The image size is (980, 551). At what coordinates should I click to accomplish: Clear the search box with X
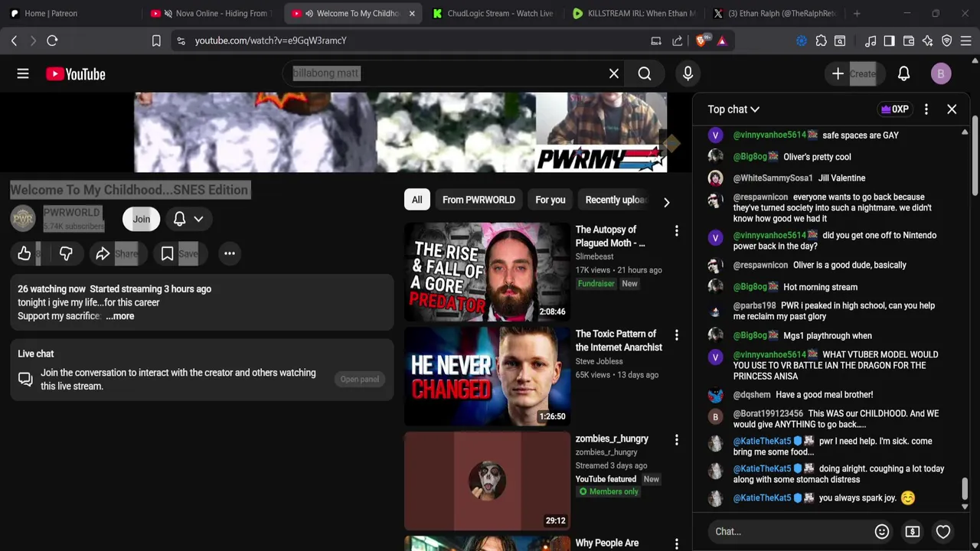pos(614,73)
